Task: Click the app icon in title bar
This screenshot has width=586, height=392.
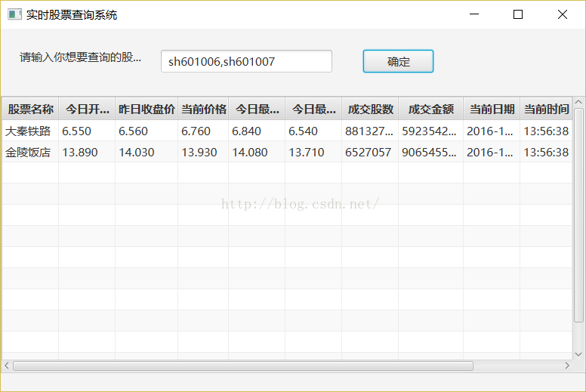Action: [x=14, y=14]
